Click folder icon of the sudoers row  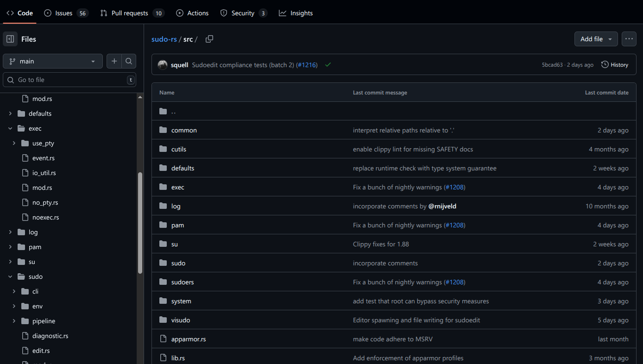click(x=163, y=282)
